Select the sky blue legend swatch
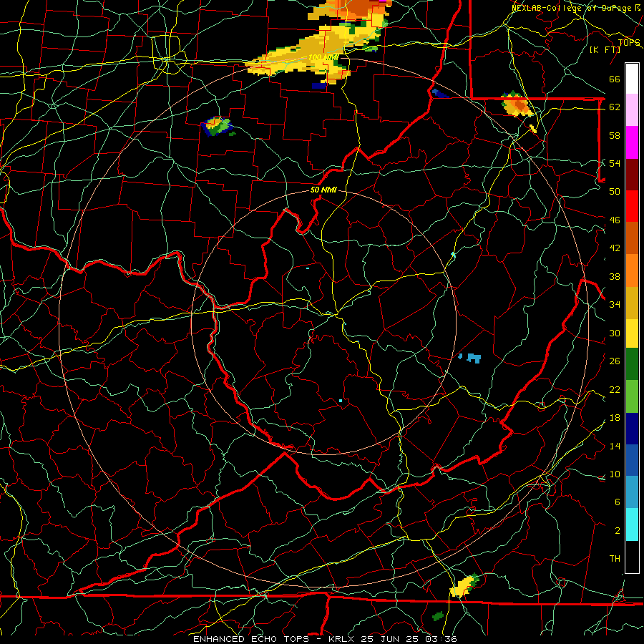 pos(632,492)
